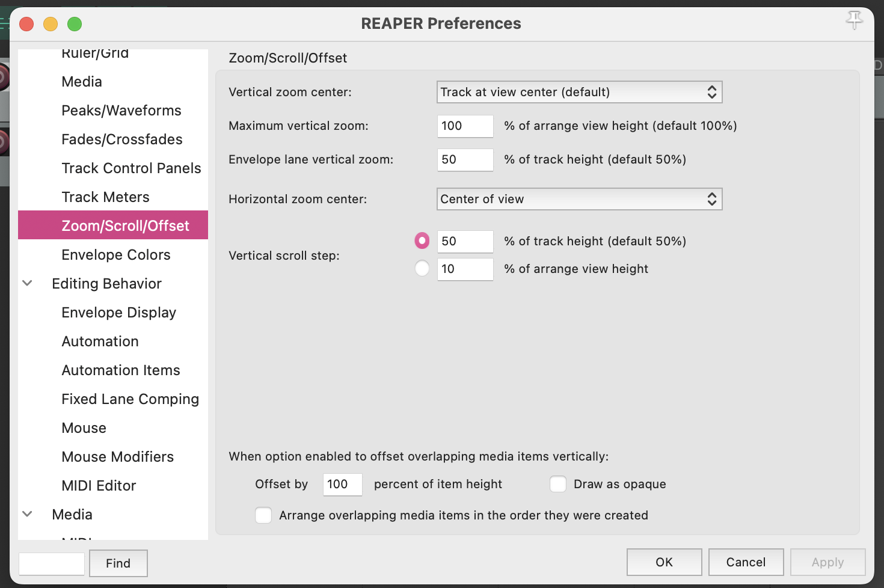Click the Maximum vertical zoom field

[465, 126]
